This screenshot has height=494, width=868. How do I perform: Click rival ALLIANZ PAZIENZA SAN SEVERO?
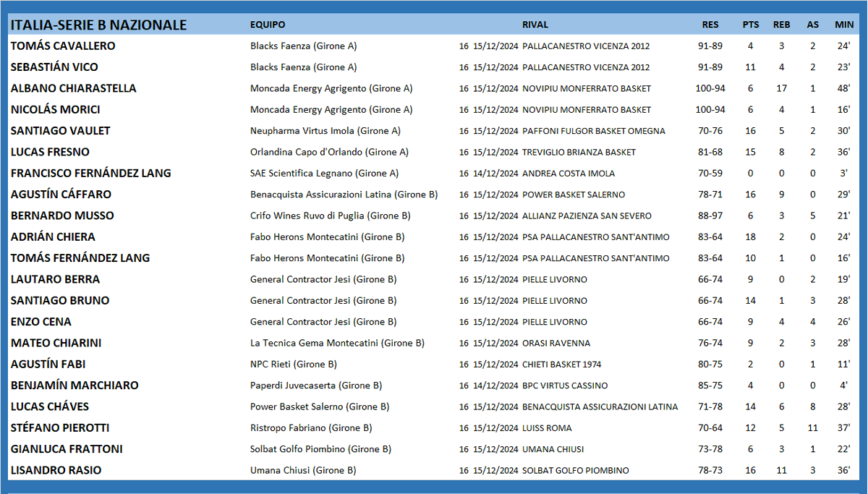pos(587,216)
